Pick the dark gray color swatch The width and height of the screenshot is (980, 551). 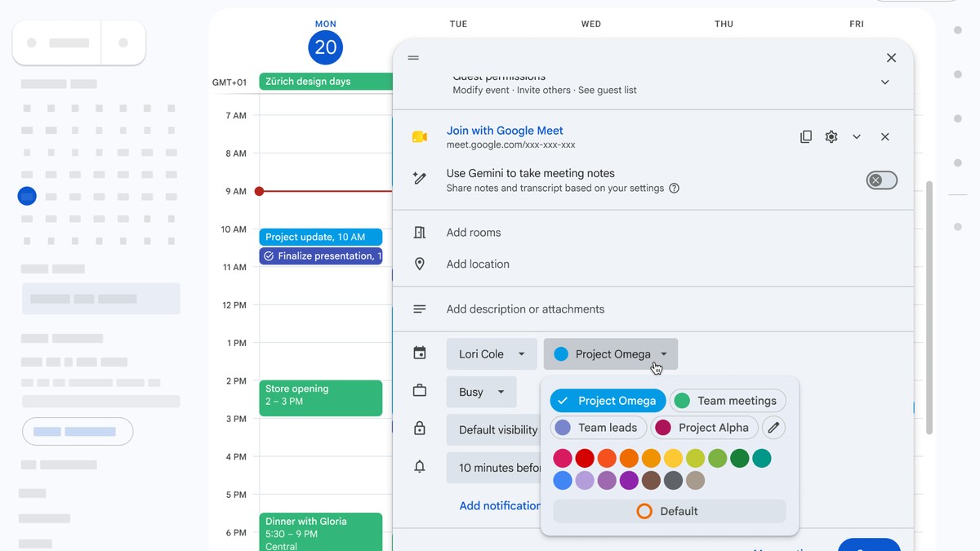click(673, 481)
